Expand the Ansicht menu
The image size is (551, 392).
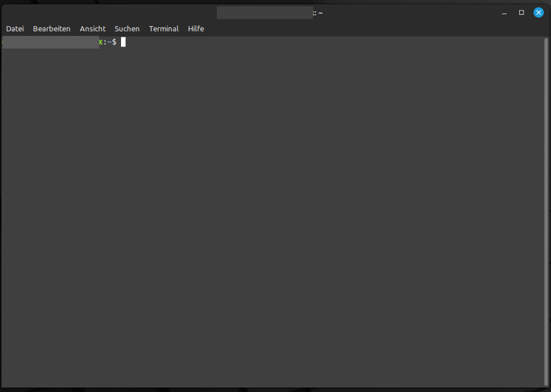coord(92,29)
